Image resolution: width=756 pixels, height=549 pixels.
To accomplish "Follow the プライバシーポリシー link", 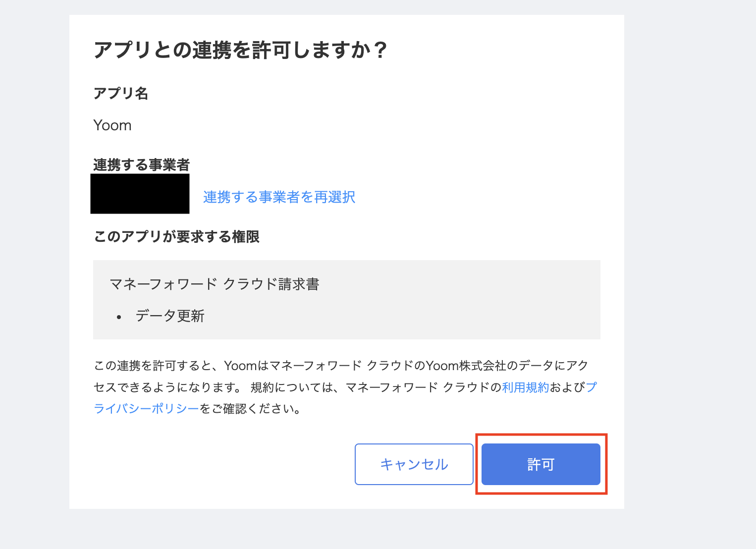I will coord(146,409).
